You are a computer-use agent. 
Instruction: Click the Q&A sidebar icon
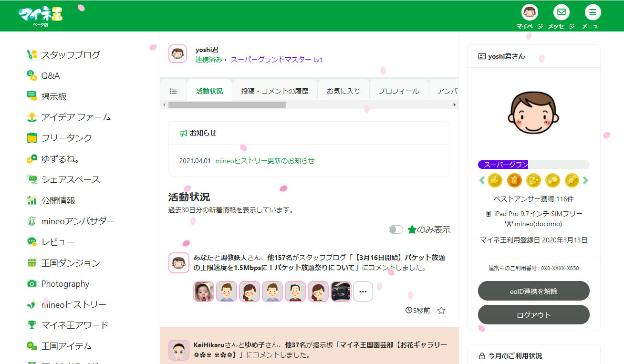pyautogui.click(x=32, y=75)
